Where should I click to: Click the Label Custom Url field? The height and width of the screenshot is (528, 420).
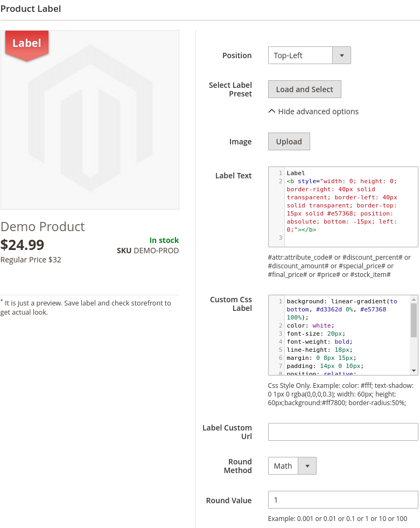(x=343, y=432)
